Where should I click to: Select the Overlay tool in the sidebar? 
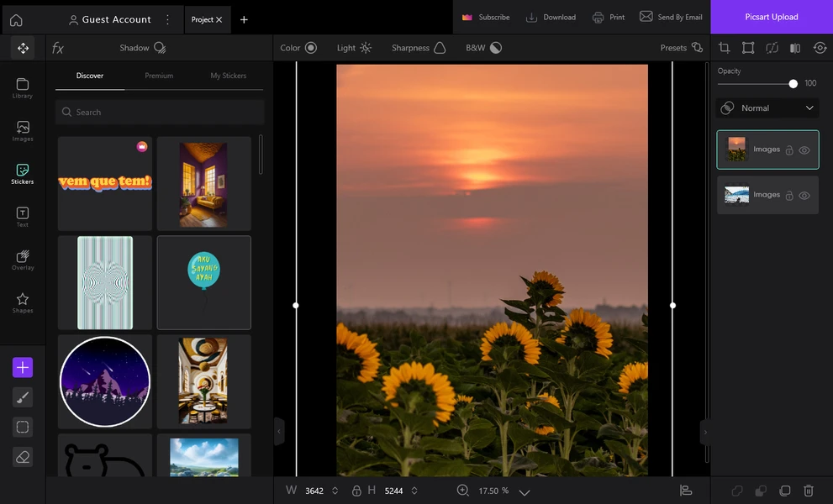(x=23, y=260)
